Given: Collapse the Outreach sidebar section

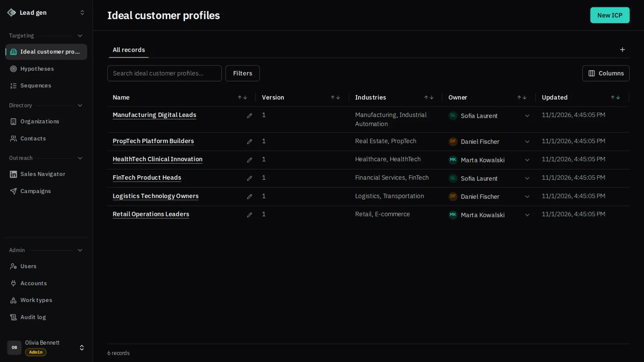Looking at the screenshot, I should (80, 158).
